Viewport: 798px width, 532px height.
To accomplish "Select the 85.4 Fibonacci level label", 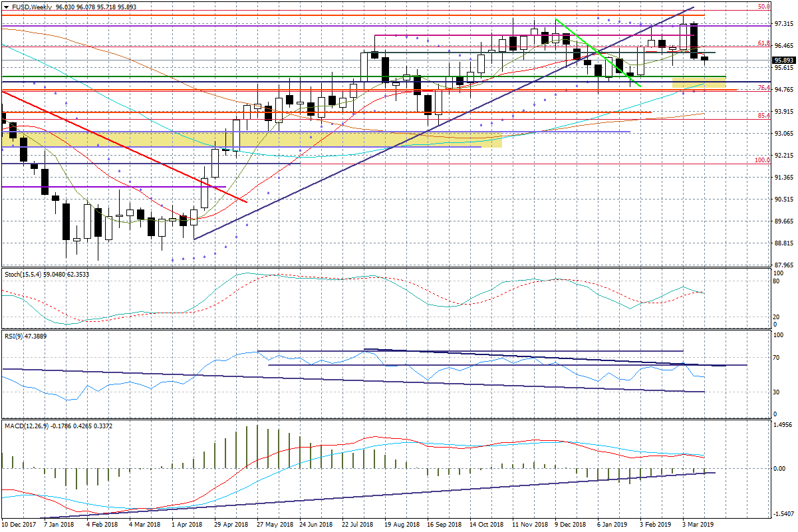I will click(x=763, y=116).
